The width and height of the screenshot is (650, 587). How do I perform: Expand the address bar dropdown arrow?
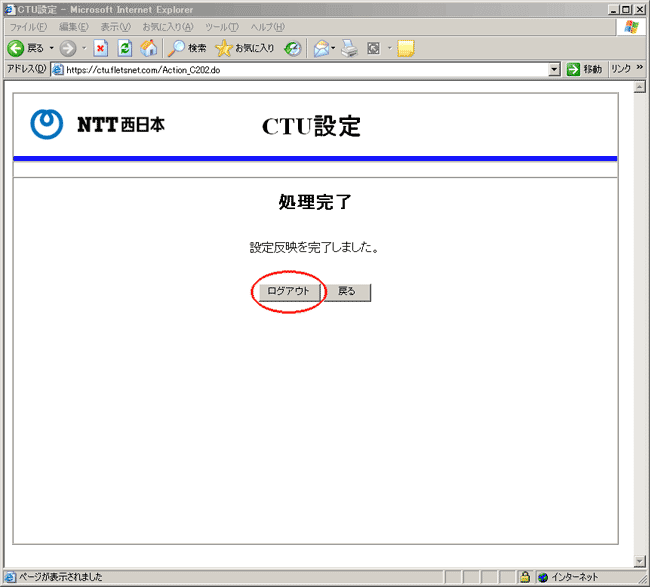pos(554,70)
